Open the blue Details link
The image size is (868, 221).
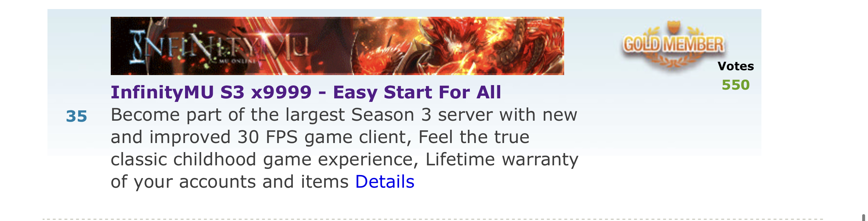pos(385,182)
